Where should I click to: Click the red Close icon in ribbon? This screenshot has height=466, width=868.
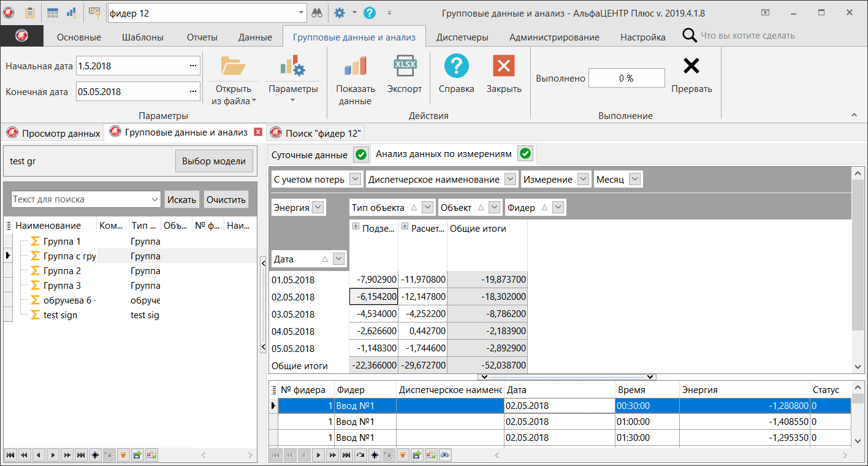(503, 66)
